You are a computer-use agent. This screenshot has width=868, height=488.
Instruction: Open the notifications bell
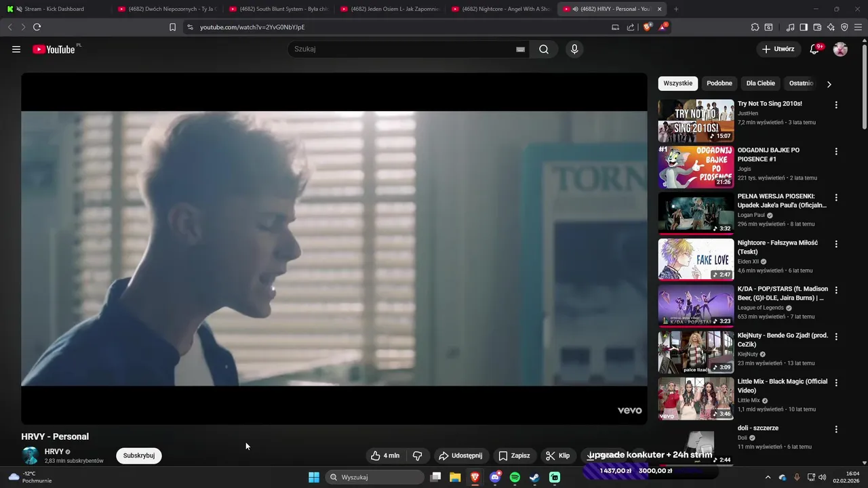click(816, 49)
